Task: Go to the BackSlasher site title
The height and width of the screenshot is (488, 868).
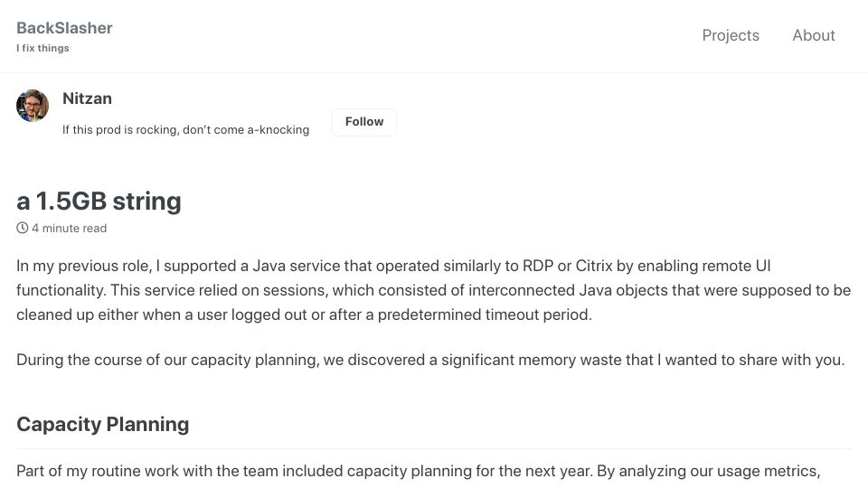Action: 64,28
